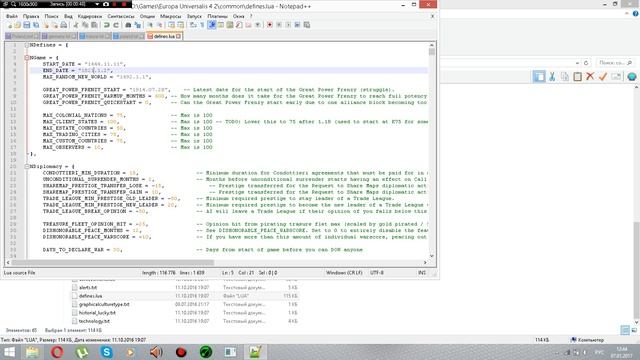The height and width of the screenshot is (360, 640).
Task: Click the INS mode status bar indicator
Action: [x=422, y=273]
